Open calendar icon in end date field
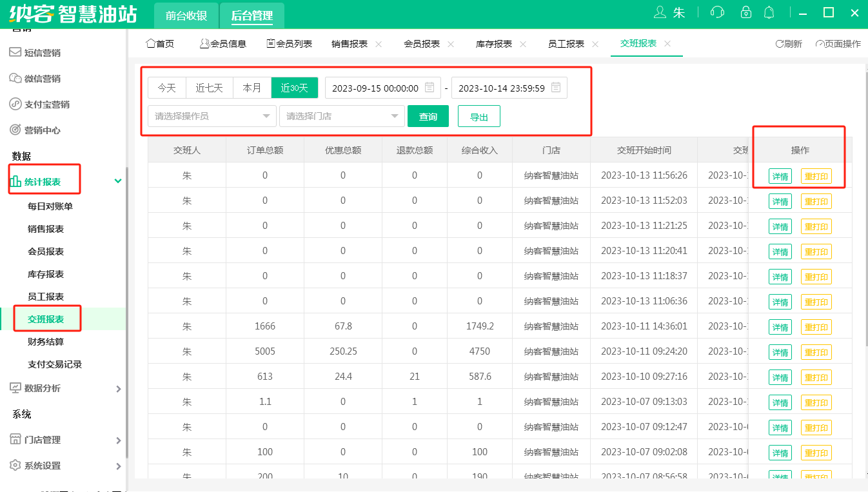Screen dimensions: 868x492 pos(555,88)
